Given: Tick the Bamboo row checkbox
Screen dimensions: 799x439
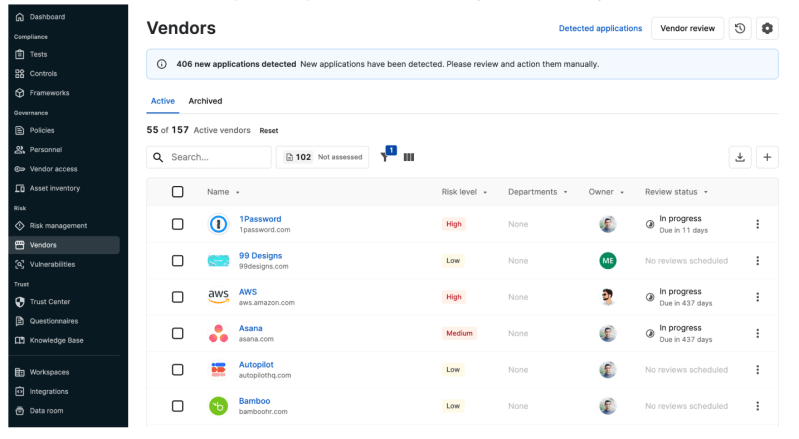Looking at the screenshot, I should point(177,406).
